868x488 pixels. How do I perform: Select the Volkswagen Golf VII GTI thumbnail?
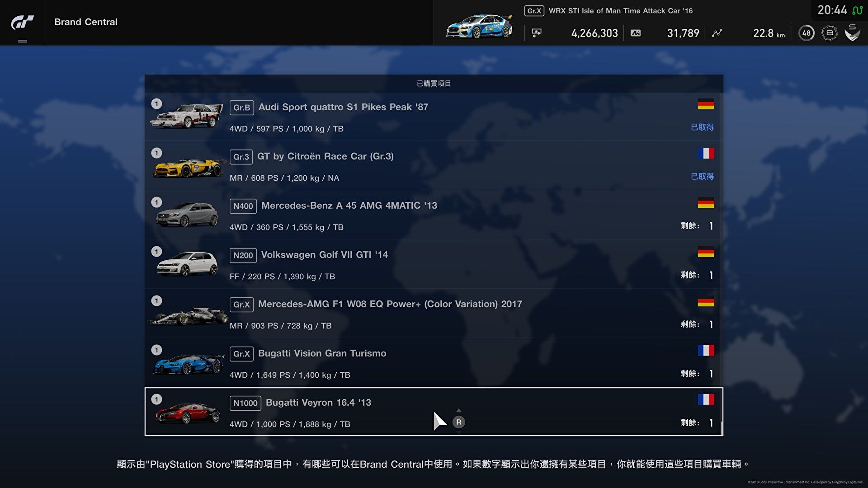coord(187,264)
